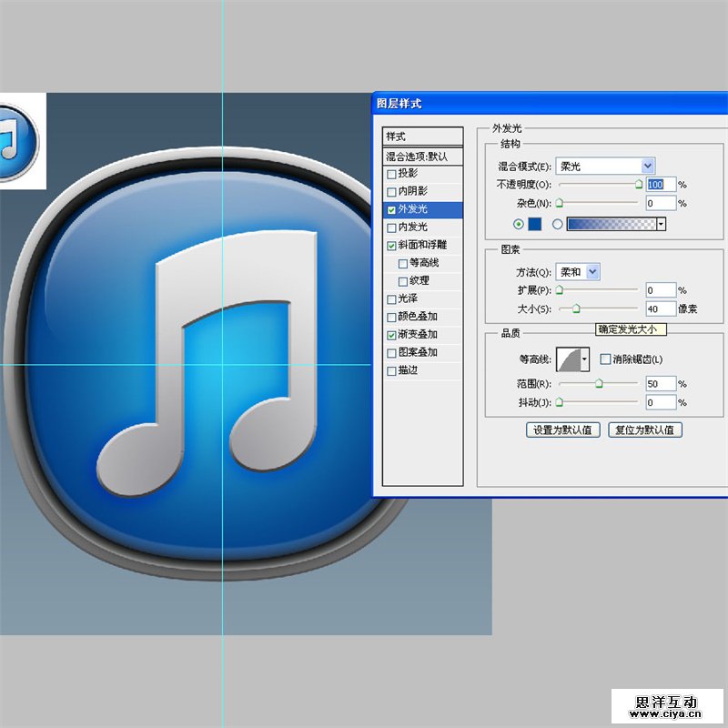Click the blue glow color swatch
The height and width of the screenshot is (728, 728).
(x=535, y=224)
